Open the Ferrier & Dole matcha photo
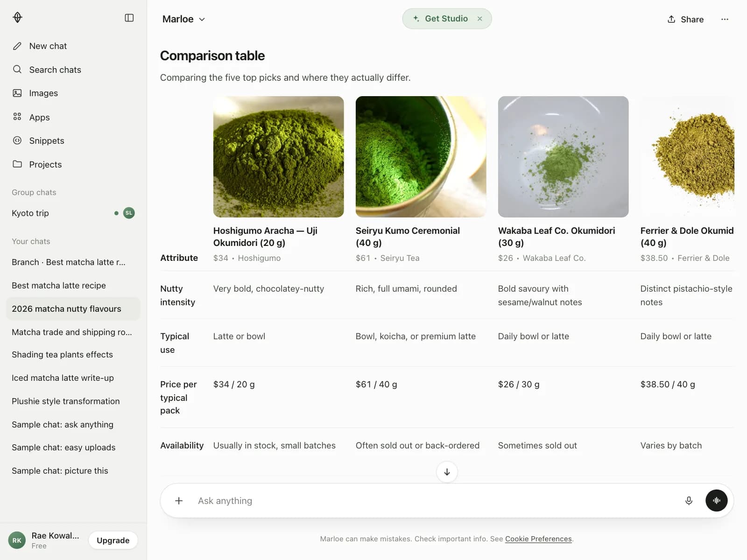The height and width of the screenshot is (560, 747). [x=687, y=157]
